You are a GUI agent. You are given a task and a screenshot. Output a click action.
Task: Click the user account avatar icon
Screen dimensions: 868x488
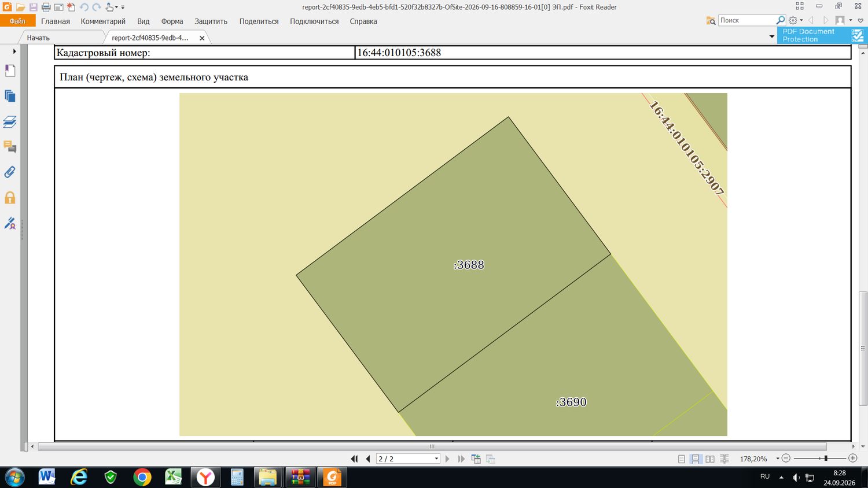click(840, 20)
